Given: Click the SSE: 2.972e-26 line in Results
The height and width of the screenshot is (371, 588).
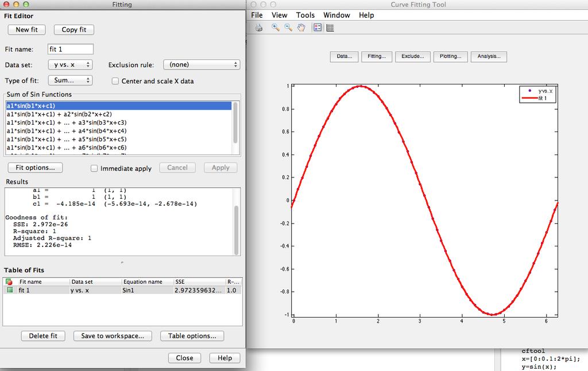Looking at the screenshot, I should click(x=41, y=225).
